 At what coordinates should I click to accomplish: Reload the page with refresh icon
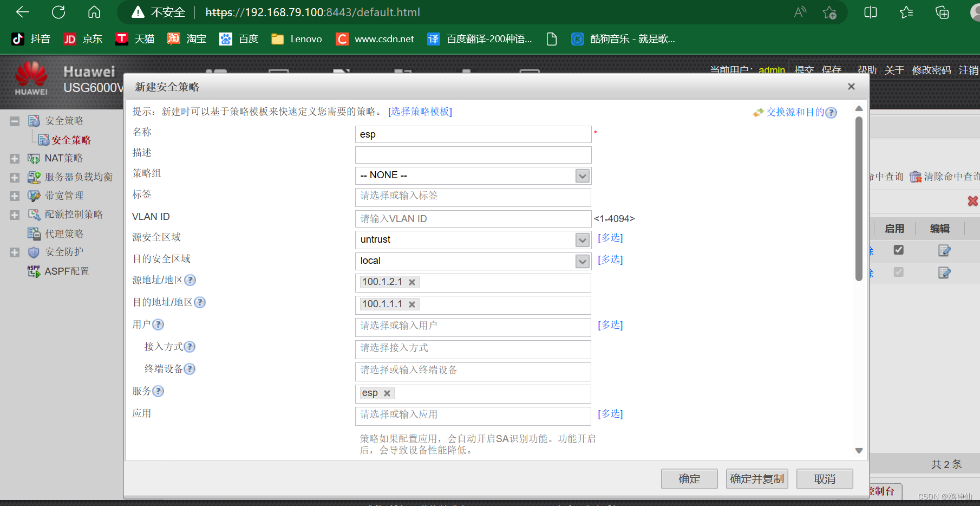coord(58,12)
